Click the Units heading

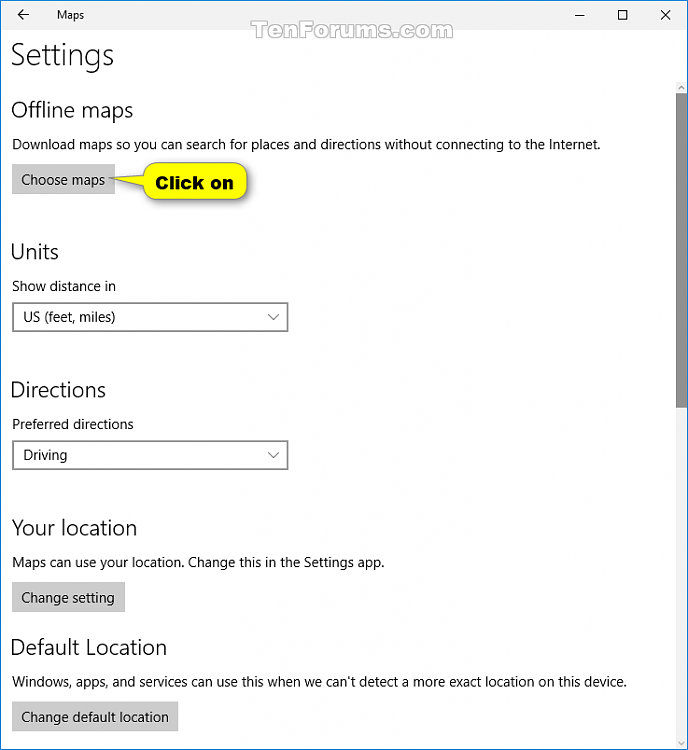click(x=34, y=252)
